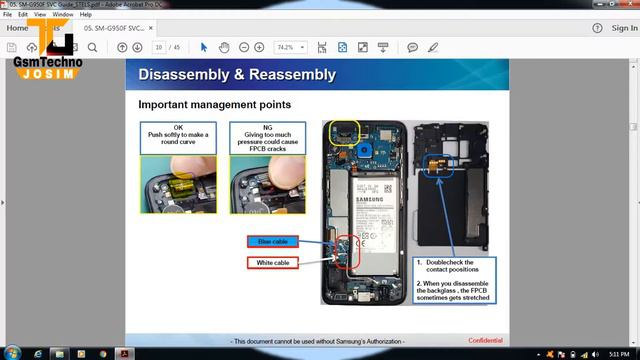Click the Sign In link

[x=624, y=28]
